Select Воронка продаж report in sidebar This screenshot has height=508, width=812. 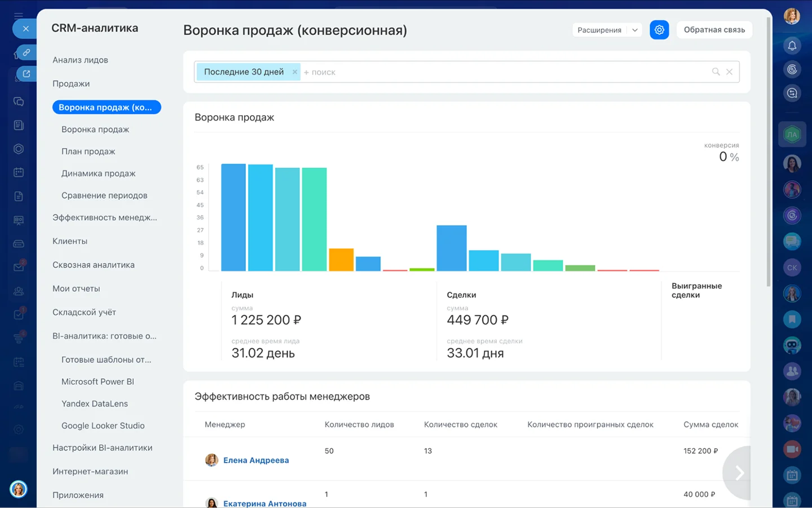pos(95,129)
